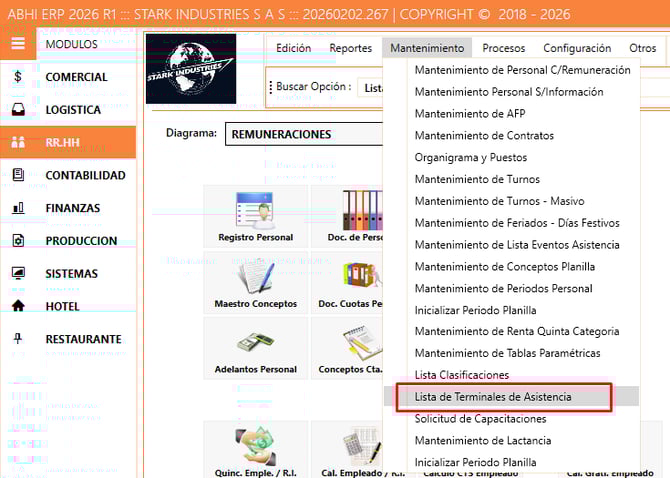
Task: Expand the Diagrama REMUNERACIONES combo box
Action: pos(300,134)
